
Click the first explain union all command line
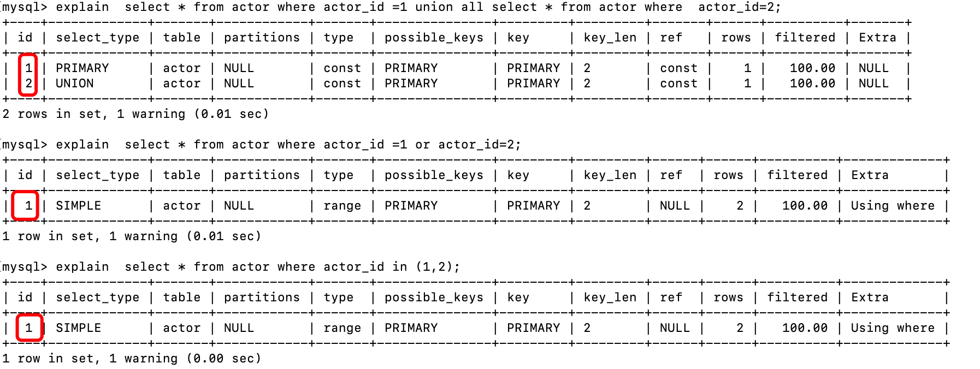[391, 7]
